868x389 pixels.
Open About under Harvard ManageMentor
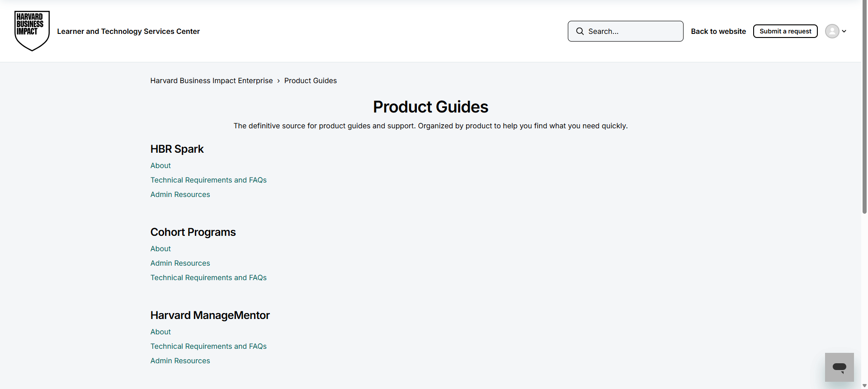pyautogui.click(x=160, y=332)
